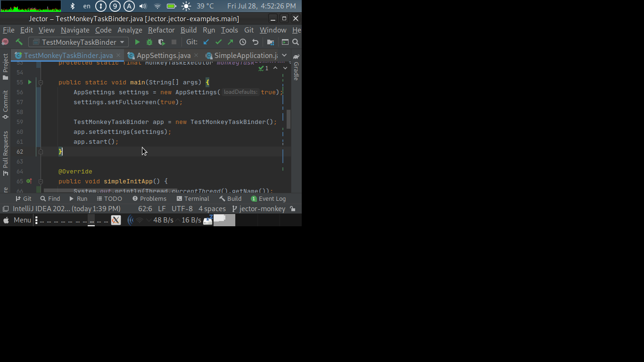The height and width of the screenshot is (362, 644).
Task: Open the TestMonkeyTaskBinder run configuration dropdown
Action: tap(78, 42)
